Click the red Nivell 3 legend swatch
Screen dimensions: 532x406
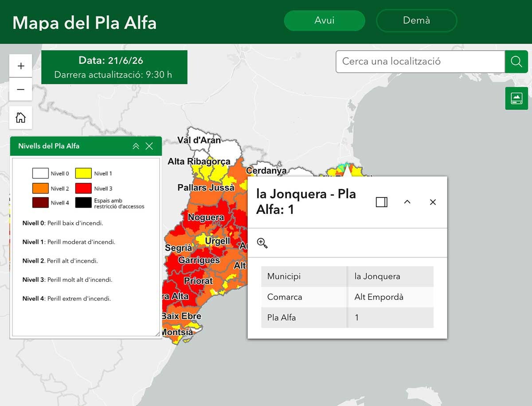[83, 189]
